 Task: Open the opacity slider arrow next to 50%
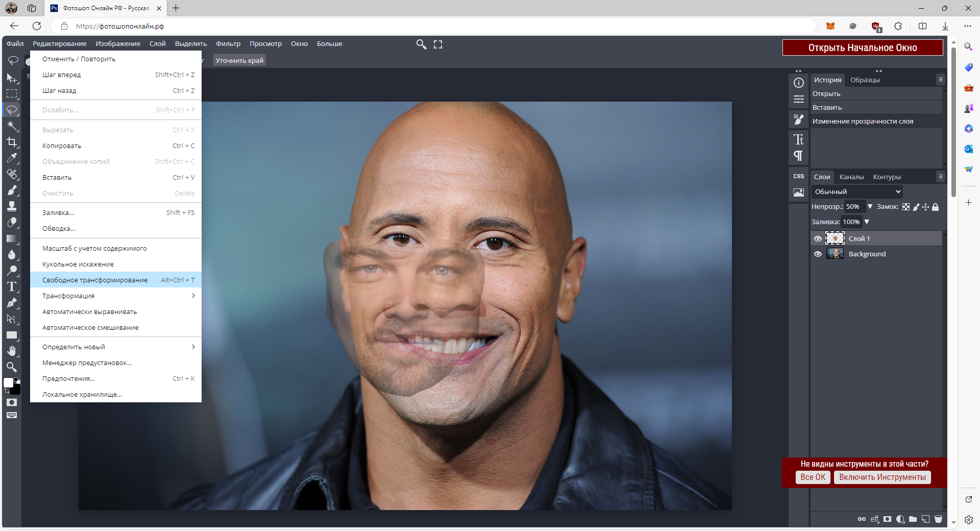[x=870, y=207]
